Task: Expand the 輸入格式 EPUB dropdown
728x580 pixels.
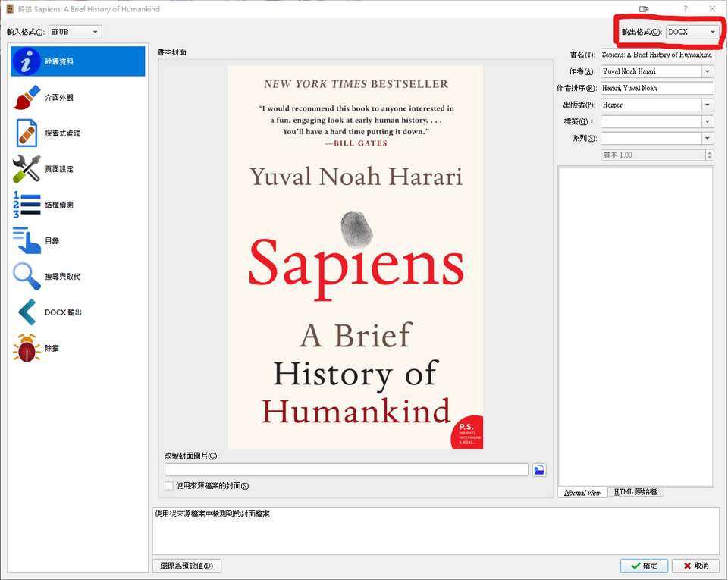Action: point(74,32)
